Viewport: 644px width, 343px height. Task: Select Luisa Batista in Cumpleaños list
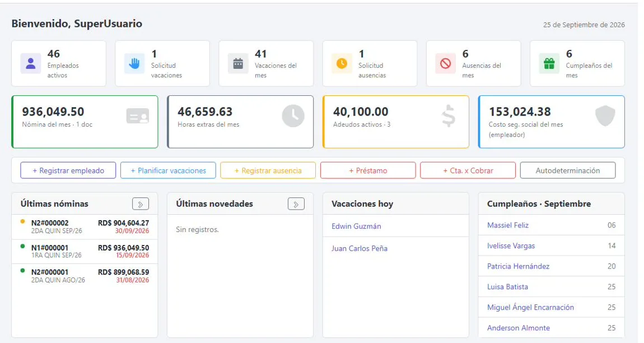coord(508,286)
